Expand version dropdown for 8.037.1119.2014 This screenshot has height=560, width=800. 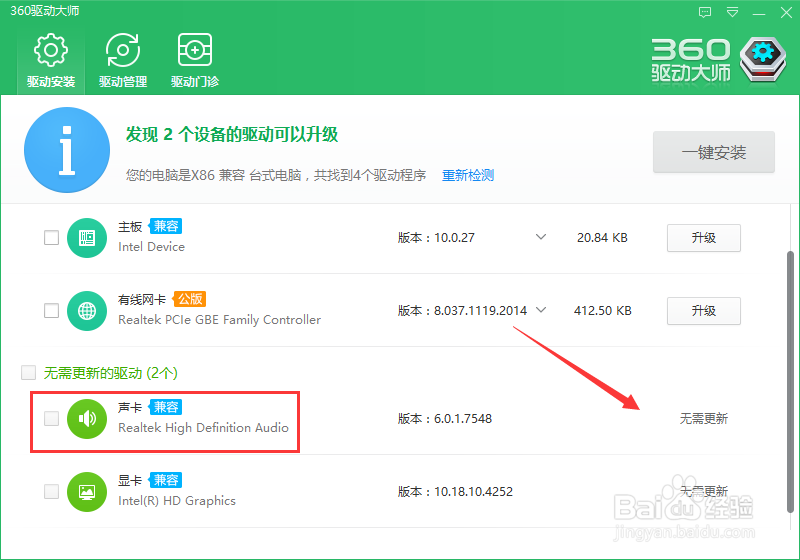pos(541,310)
